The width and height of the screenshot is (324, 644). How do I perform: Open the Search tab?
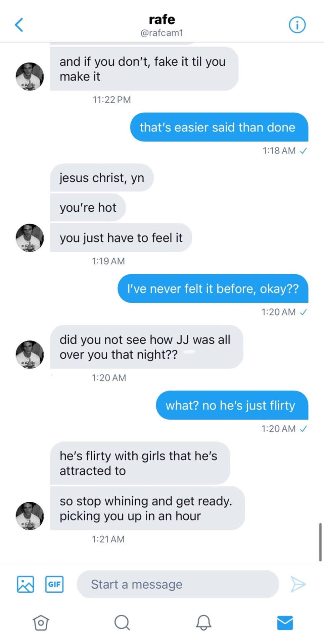122,623
